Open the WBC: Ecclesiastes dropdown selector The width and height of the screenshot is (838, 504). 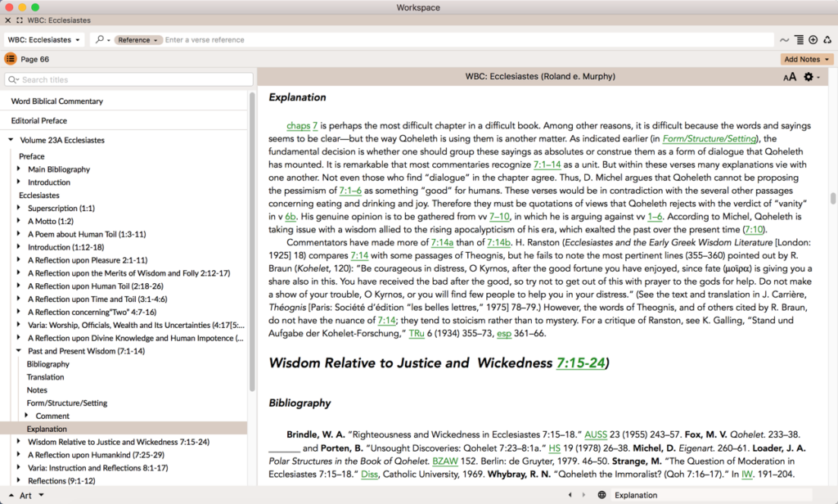(43, 38)
